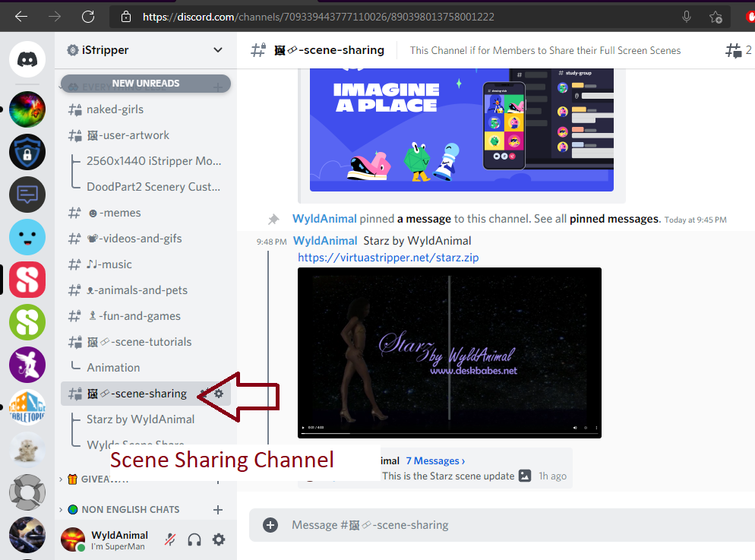Image resolution: width=755 pixels, height=560 pixels.
Task: Open the user-artwork channel
Action: pyautogui.click(x=146, y=135)
